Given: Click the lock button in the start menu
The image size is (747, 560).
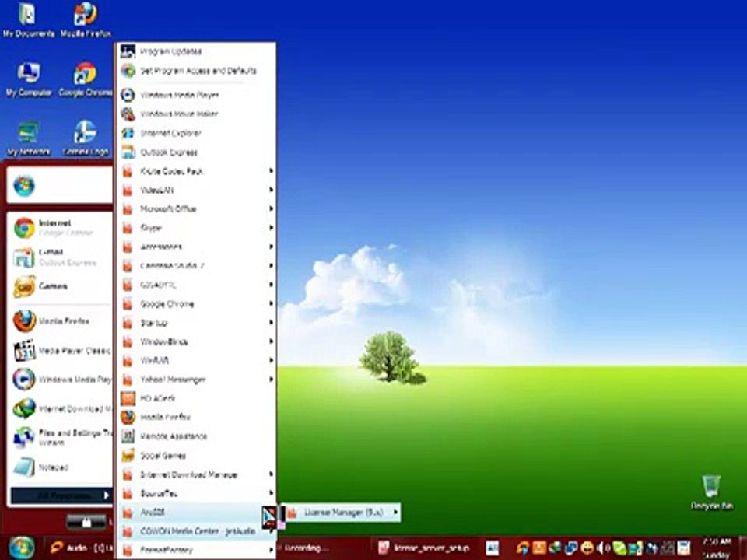Looking at the screenshot, I should 86,522.
